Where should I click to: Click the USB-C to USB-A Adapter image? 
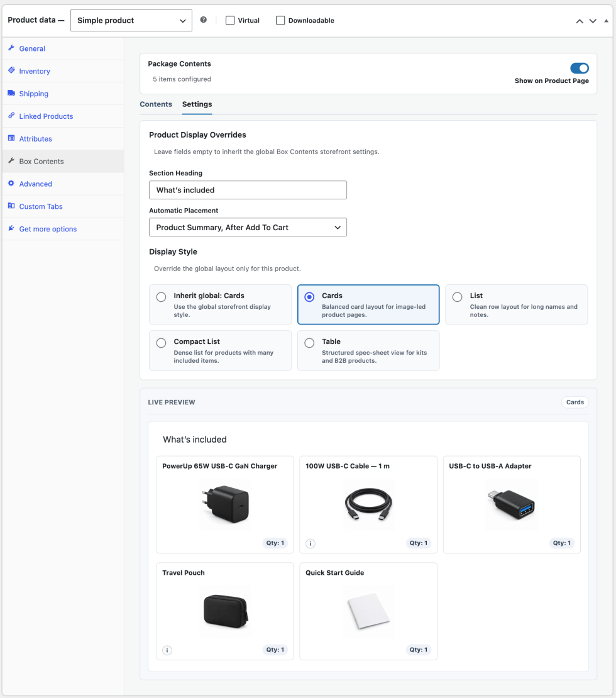click(x=512, y=504)
